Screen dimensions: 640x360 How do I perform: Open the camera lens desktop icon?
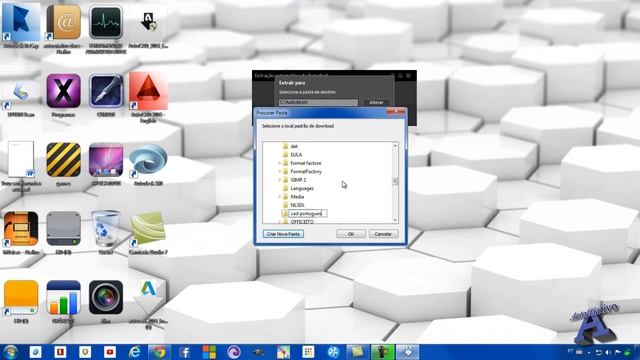tap(106, 297)
